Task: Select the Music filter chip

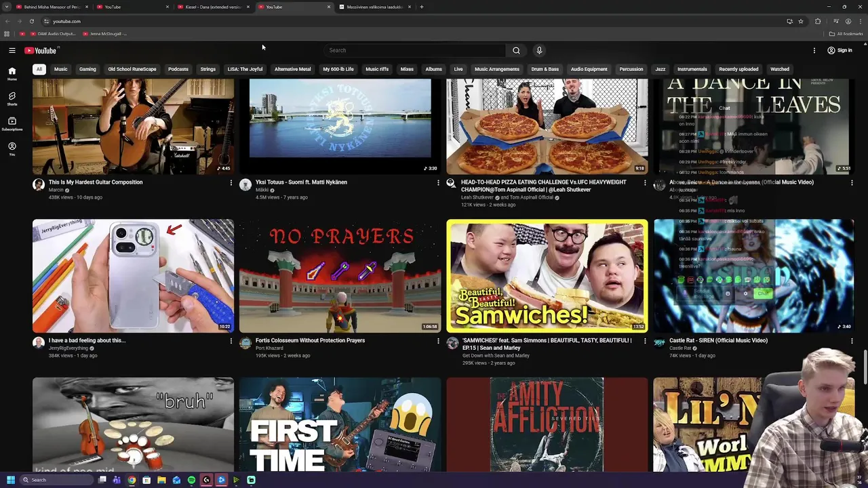Action: tap(60, 69)
